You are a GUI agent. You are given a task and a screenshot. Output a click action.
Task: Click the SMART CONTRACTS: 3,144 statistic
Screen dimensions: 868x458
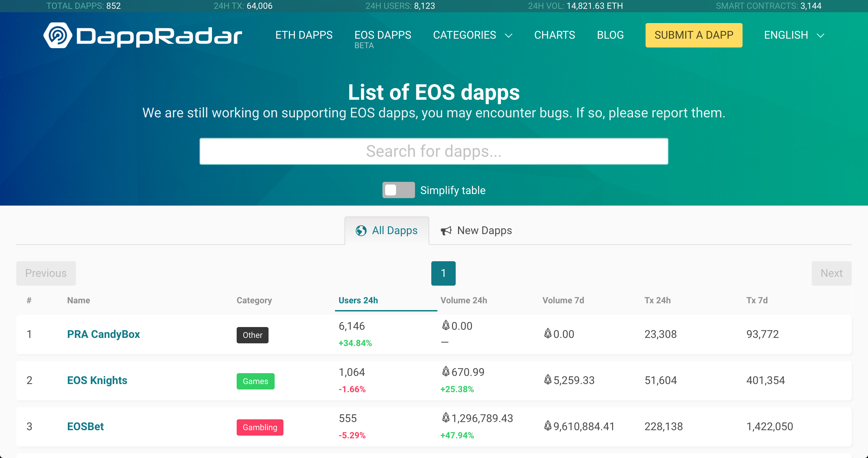coord(768,6)
